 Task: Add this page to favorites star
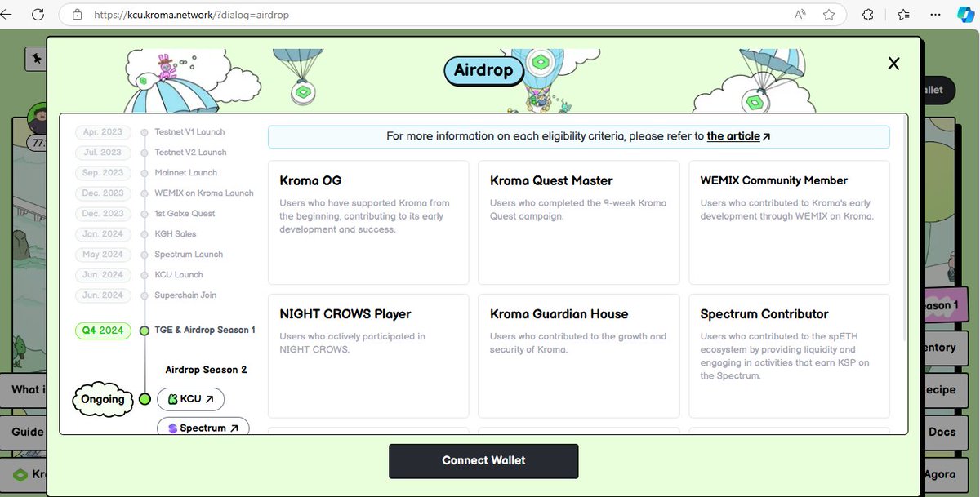tap(829, 14)
